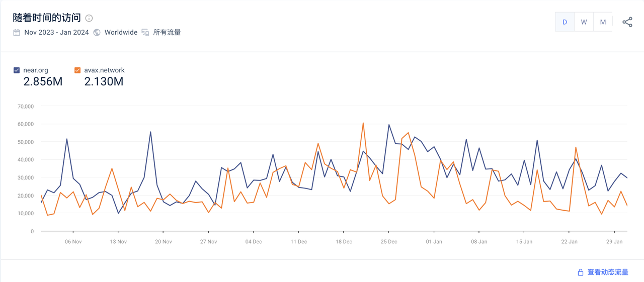
Task: Click the globe icon next to Worldwide
Action: [x=97, y=32]
